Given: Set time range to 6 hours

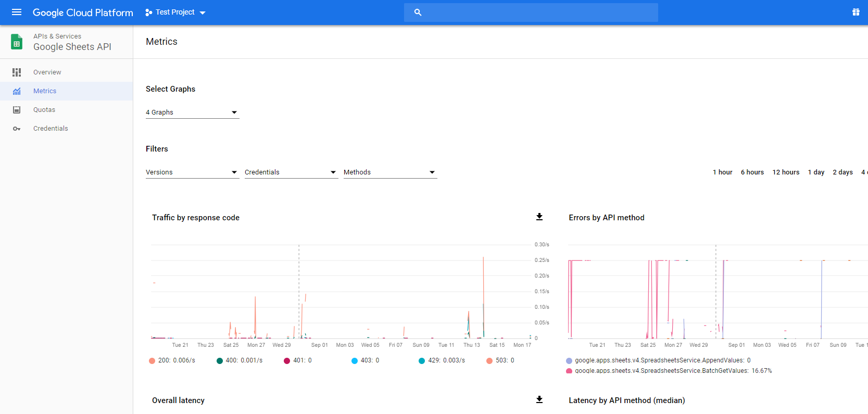Looking at the screenshot, I should coord(752,172).
